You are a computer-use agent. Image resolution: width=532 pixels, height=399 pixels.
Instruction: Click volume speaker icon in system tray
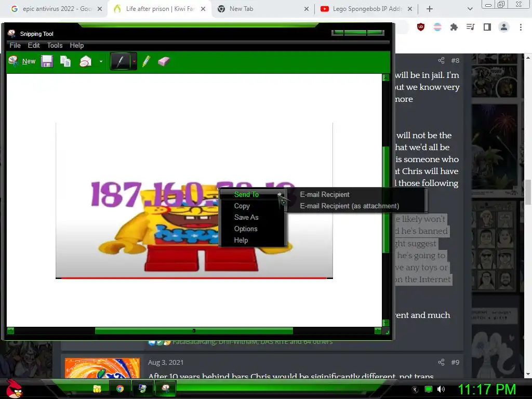point(441,389)
